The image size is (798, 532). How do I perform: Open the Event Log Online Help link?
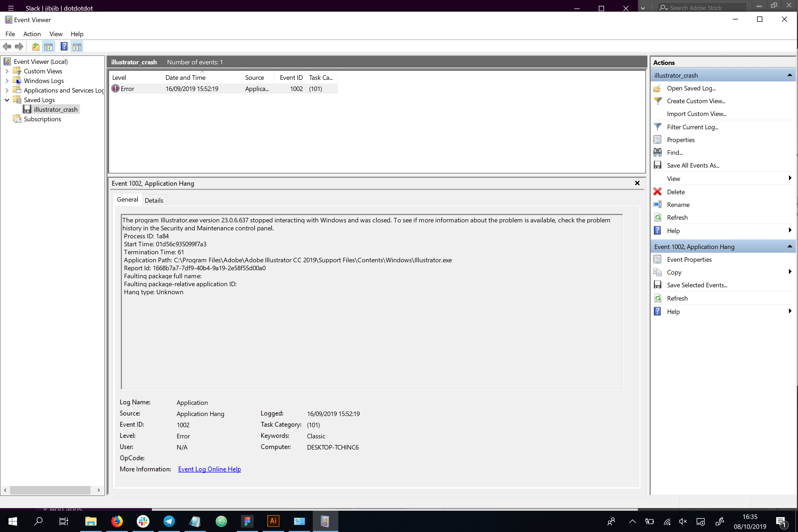coord(209,469)
